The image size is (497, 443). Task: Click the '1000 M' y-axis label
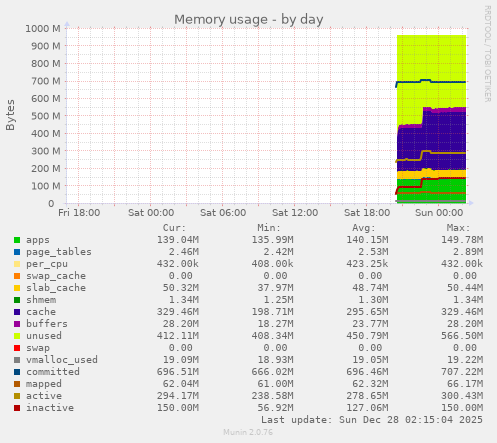(x=43, y=29)
